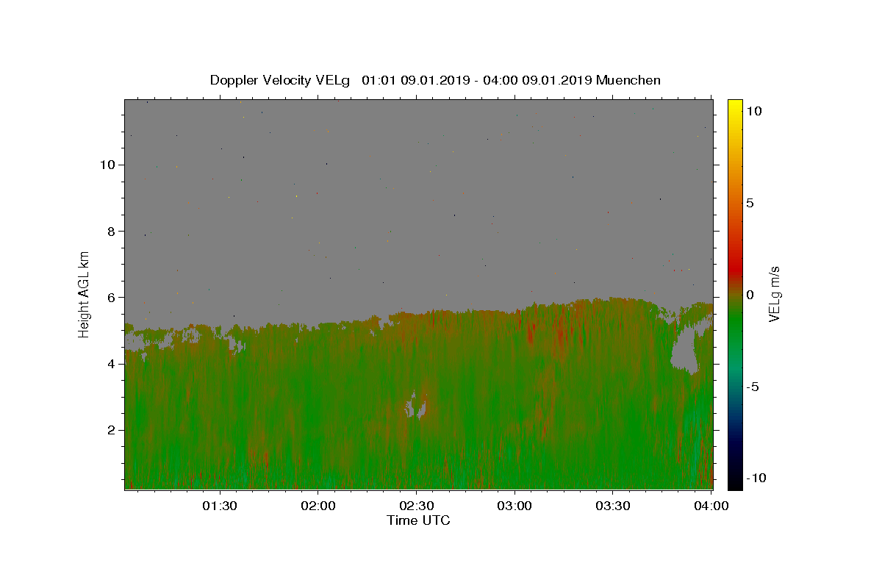Click the height axis label '4'
The image size is (882, 588).
[110, 364]
